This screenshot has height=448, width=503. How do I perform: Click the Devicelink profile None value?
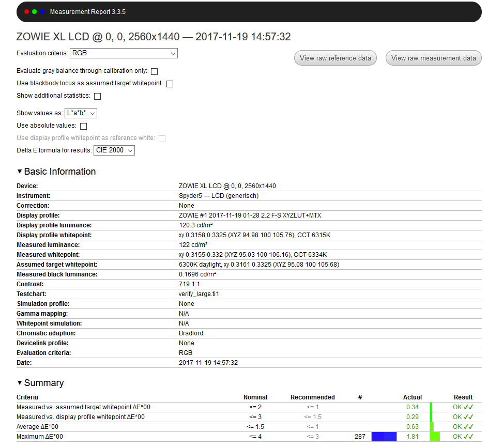click(187, 343)
